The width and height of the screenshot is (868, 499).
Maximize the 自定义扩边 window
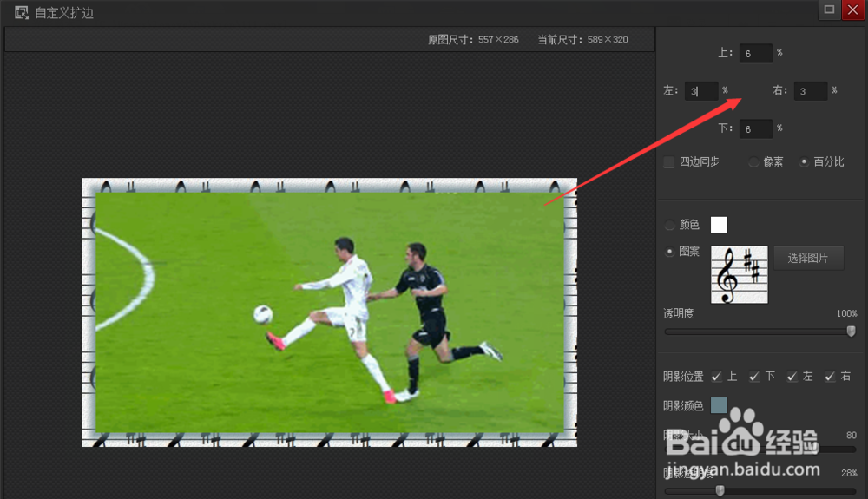pos(829,10)
